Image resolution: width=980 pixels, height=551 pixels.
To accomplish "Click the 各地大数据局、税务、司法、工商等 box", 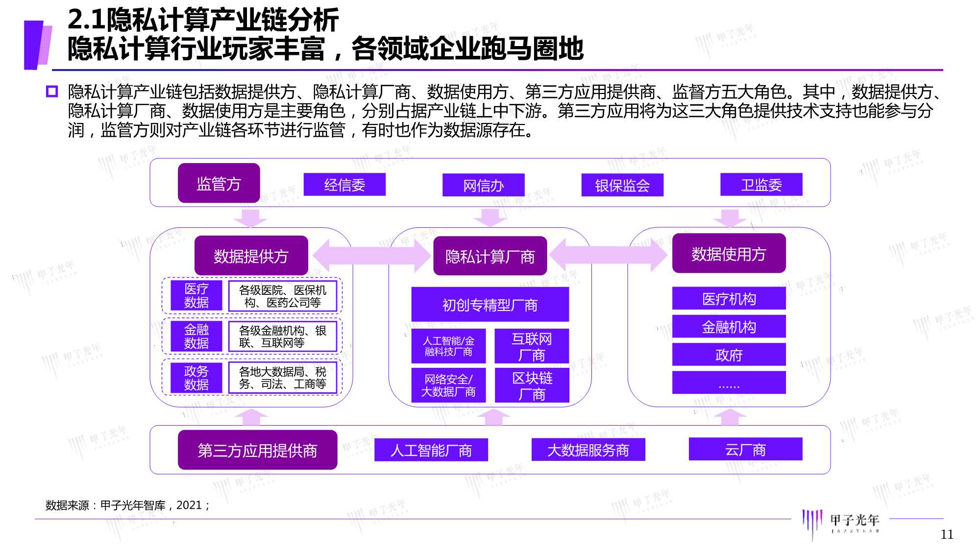I will point(283,378).
